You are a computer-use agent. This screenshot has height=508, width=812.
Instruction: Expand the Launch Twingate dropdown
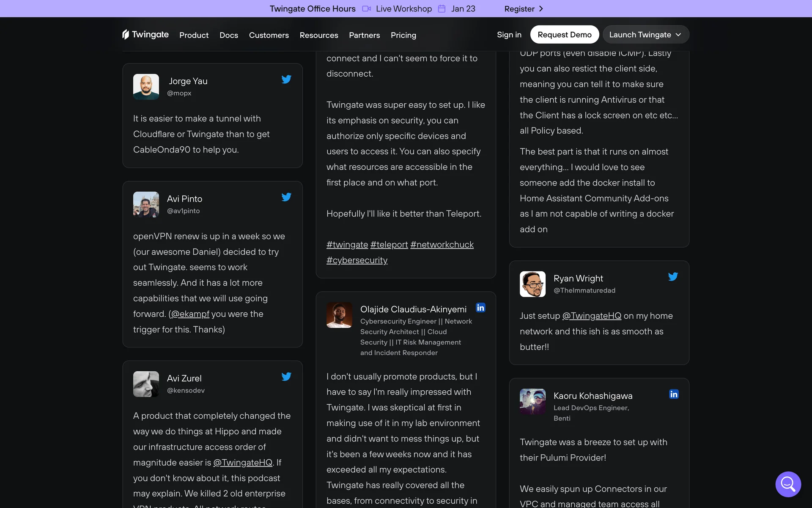coord(645,35)
